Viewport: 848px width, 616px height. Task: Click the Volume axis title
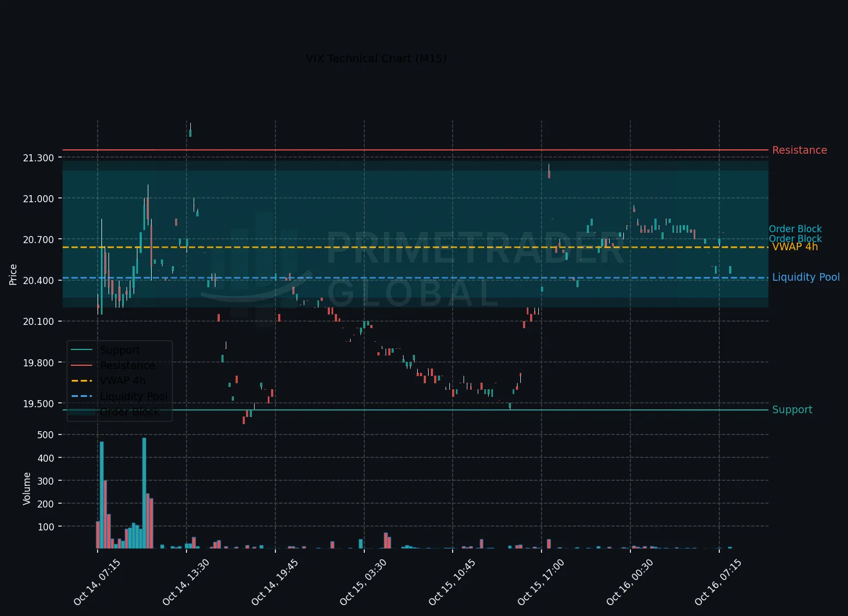tap(27, 488)
